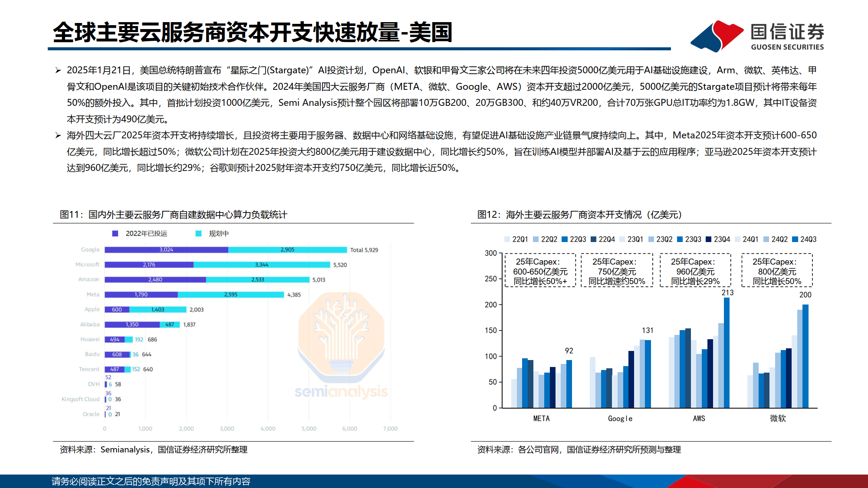868x488 pixels.
Task: Click the 7,000 x-axis label
Action: pyautogui.click(x=390, y=429)
